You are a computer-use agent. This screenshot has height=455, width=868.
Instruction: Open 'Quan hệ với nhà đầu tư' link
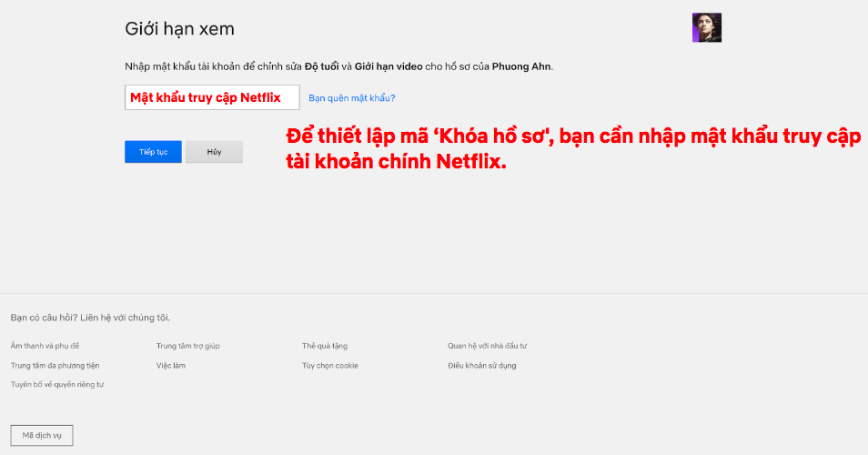tap(487, 346)
